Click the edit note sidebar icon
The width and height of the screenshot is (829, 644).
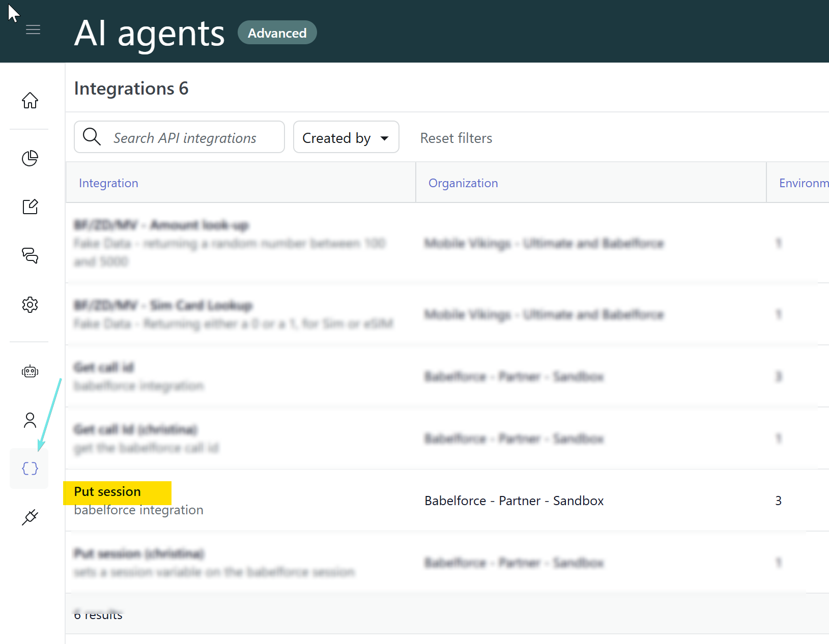[x=30, y=207]
